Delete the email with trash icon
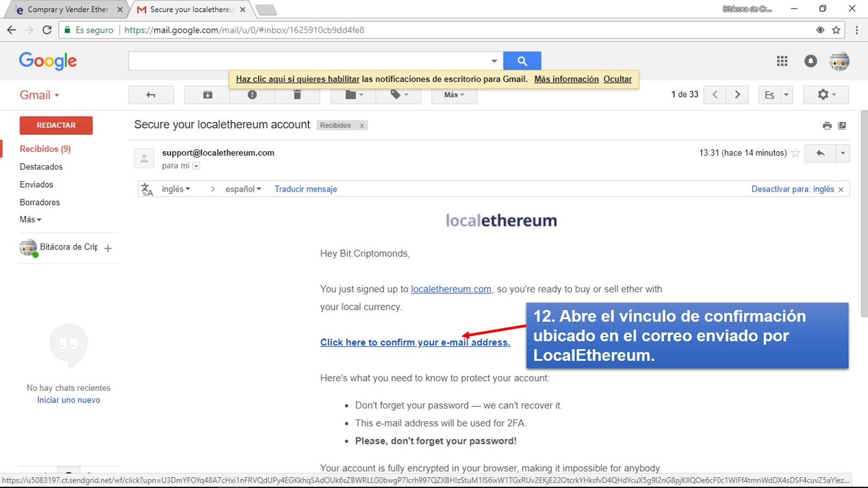 point(297,95)
